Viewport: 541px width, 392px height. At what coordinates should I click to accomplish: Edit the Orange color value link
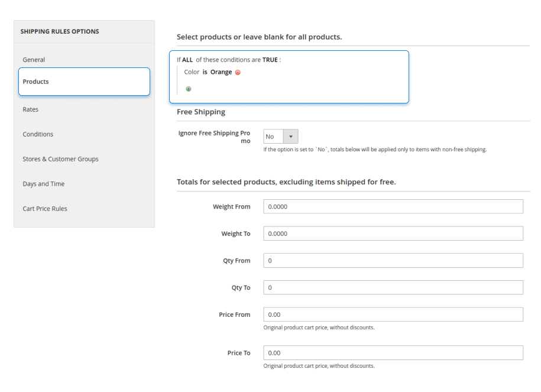pyautogui.click(x=221, y=72)
